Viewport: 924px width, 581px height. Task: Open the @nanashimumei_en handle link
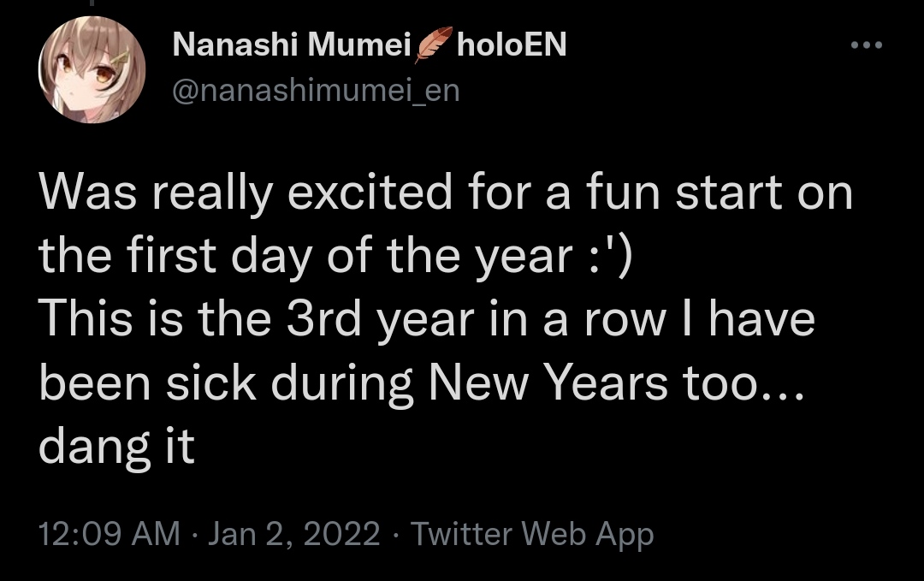(316, 89)
